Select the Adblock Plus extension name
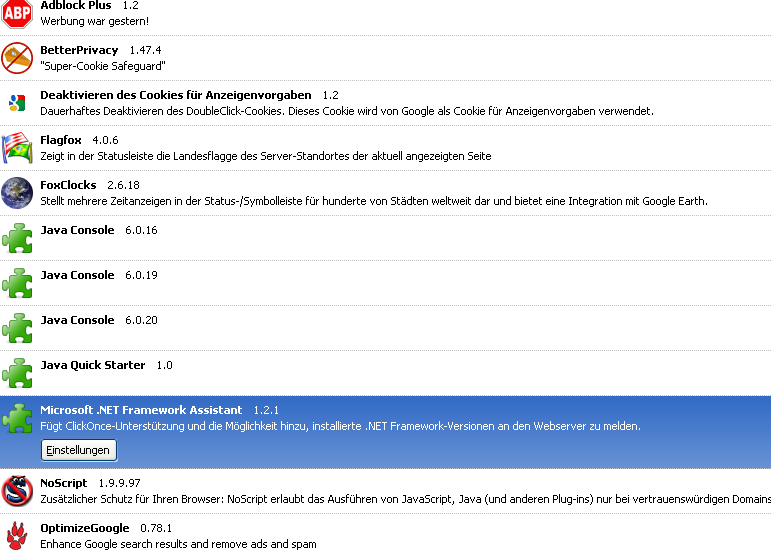 (76, 5)
